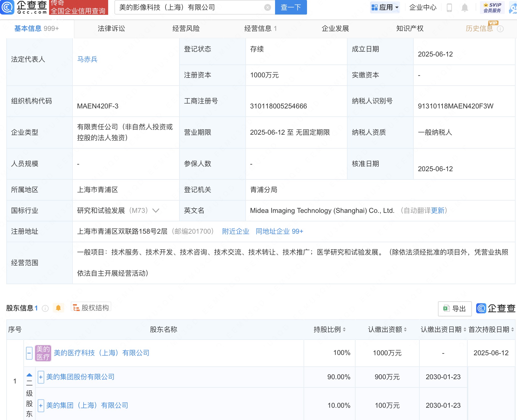Click the 全国企业信用查询 red banner
This screenshot has height=420, width=517.
[x=78, y=7]
